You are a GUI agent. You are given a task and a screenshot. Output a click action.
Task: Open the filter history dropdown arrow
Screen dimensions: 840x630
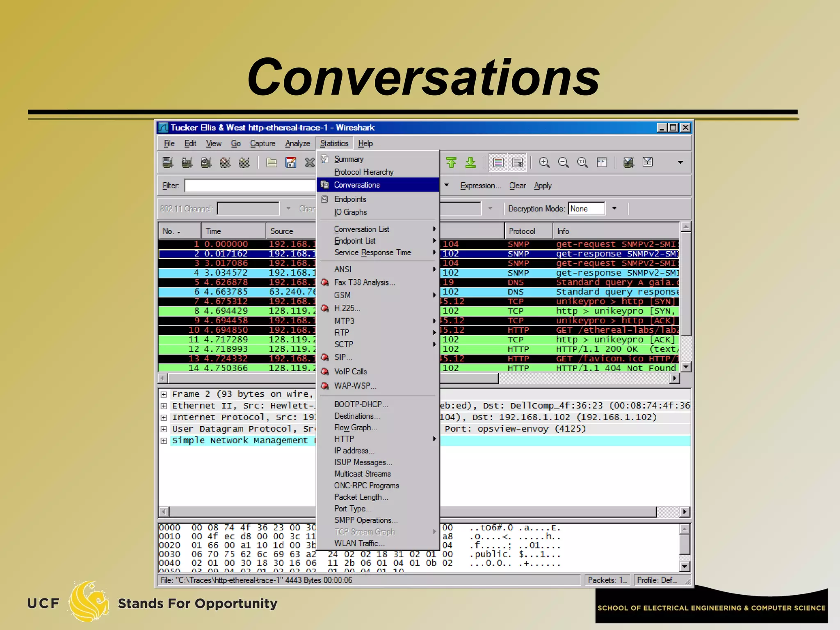[447, 186]
